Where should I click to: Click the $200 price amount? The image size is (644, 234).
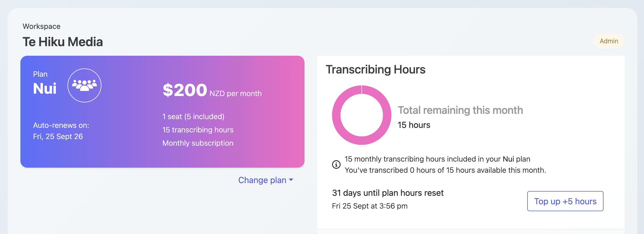pos(185,90)
